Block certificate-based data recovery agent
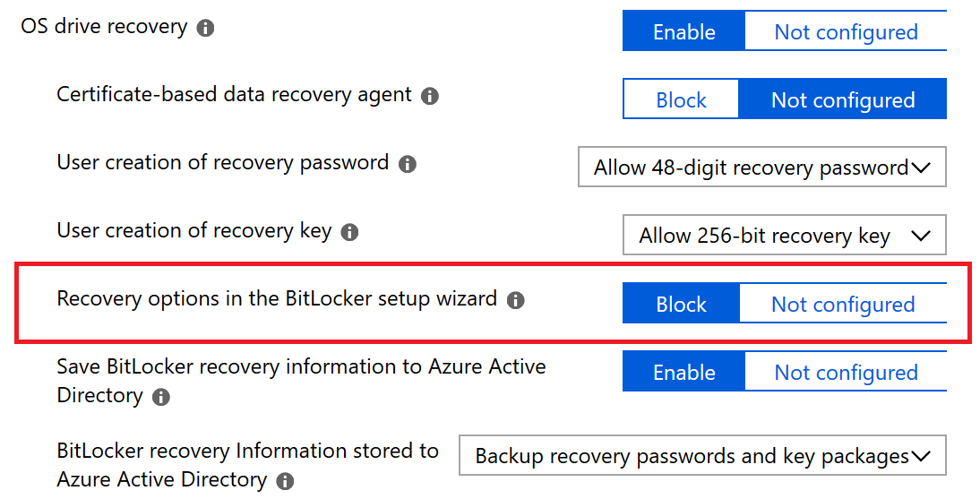The height and width of the screenshot is (499, 980). [681, 99]
